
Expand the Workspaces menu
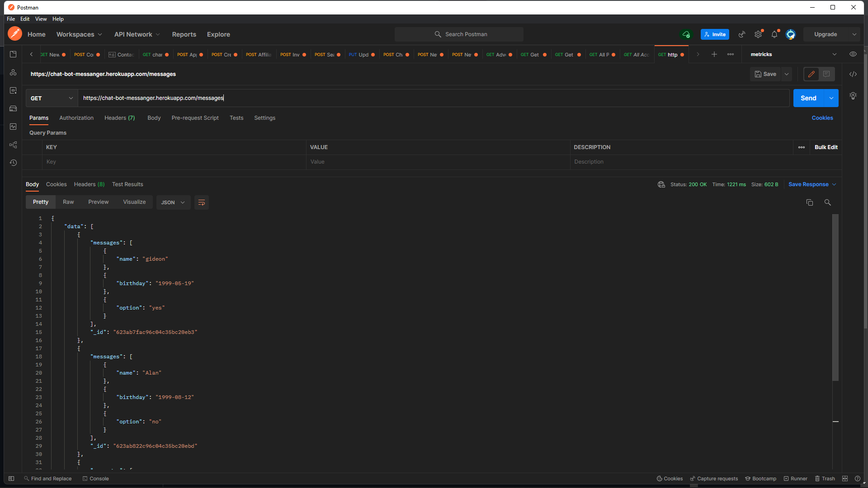[x=79, y=34]
